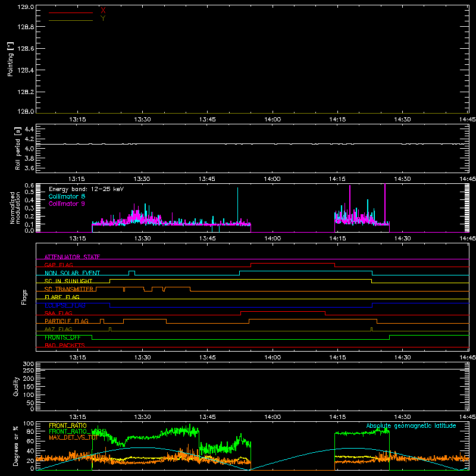Click the 80 tick in bottom panel

tap(30, 431)
